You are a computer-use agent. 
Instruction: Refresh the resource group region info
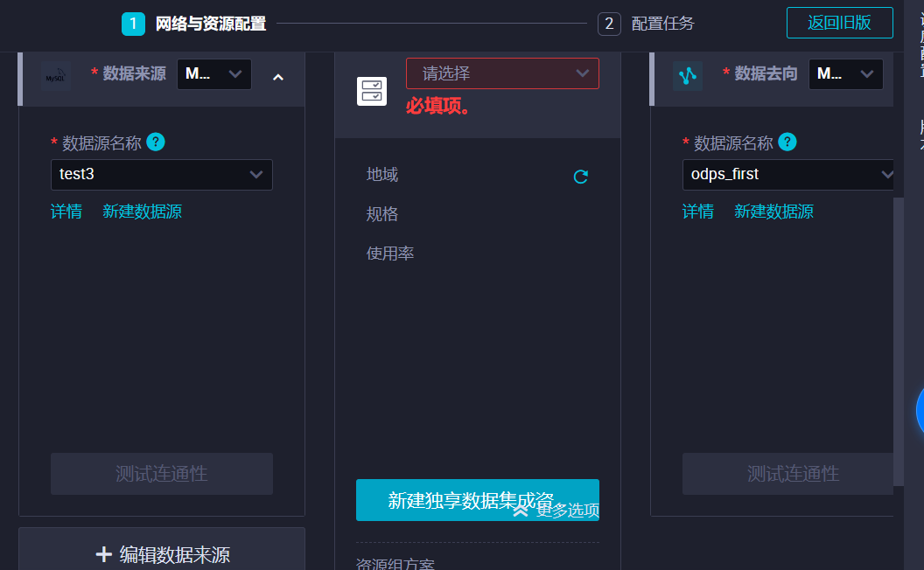(x=580, y=176)
